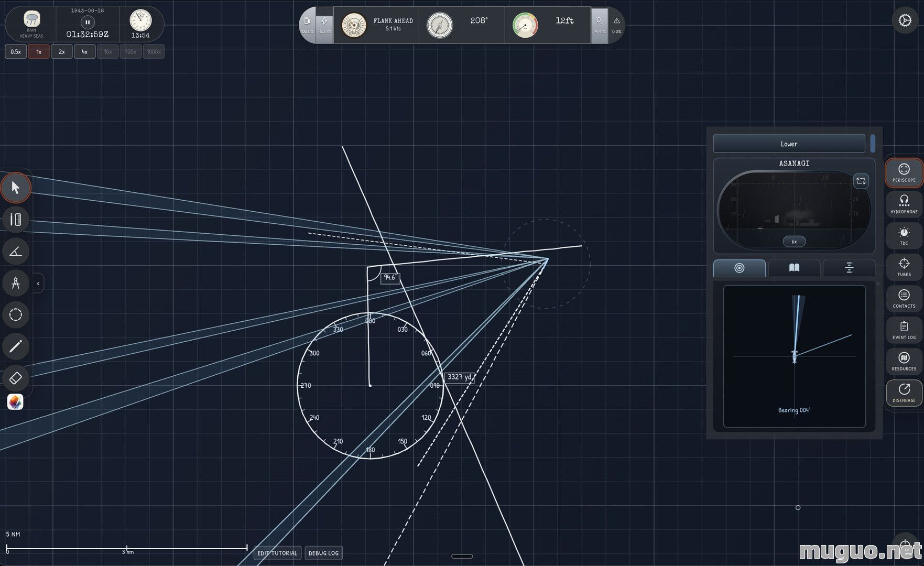Click the Disengage button
Viewport: 924px width, 566px height.
(904, 393)
